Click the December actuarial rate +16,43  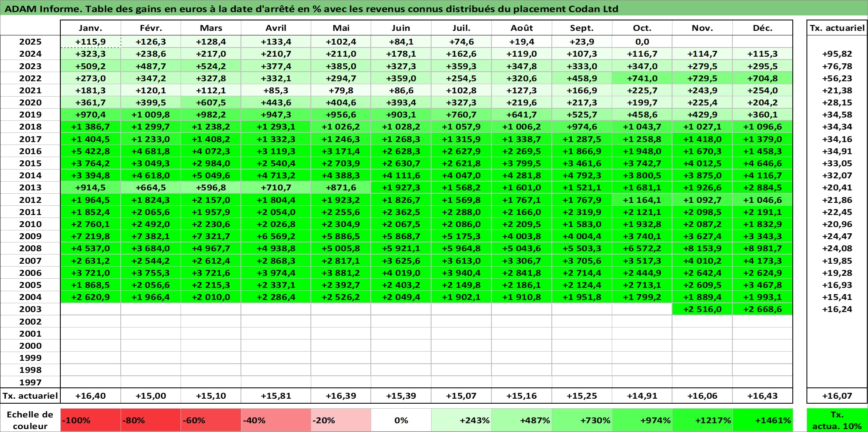tap(762, 396)
